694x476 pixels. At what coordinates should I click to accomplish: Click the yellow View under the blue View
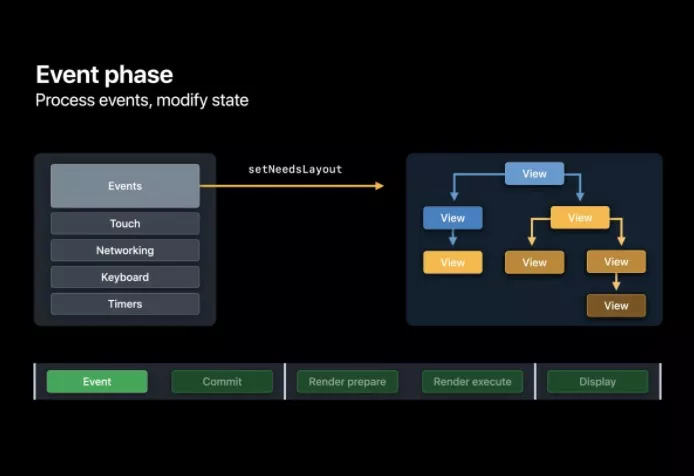(453, 262)
